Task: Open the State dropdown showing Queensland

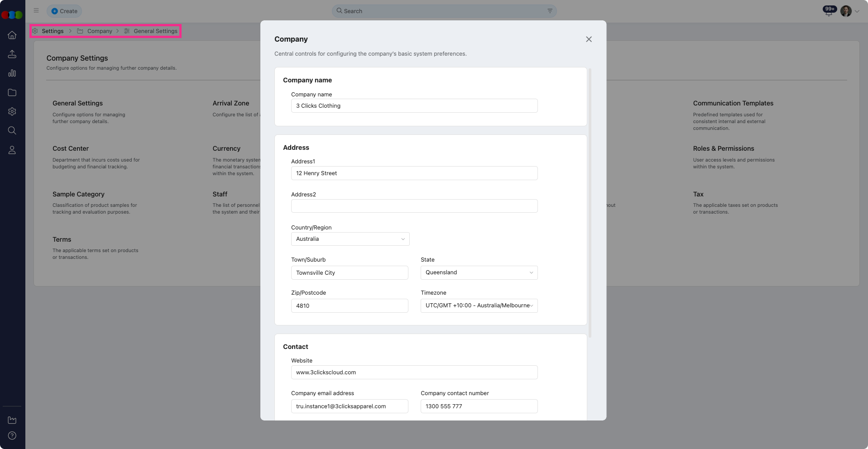Action: point(479,272)
